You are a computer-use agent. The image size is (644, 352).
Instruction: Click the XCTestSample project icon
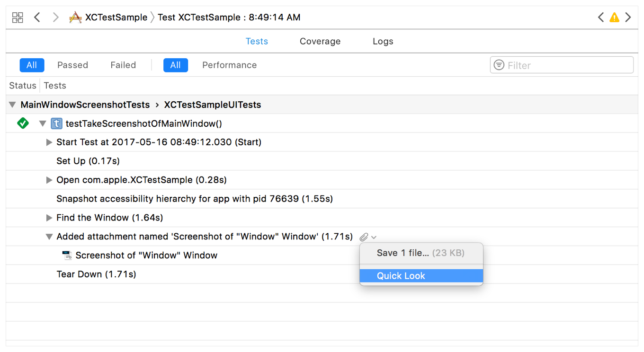pyautogui.click(x=75, y=18)
